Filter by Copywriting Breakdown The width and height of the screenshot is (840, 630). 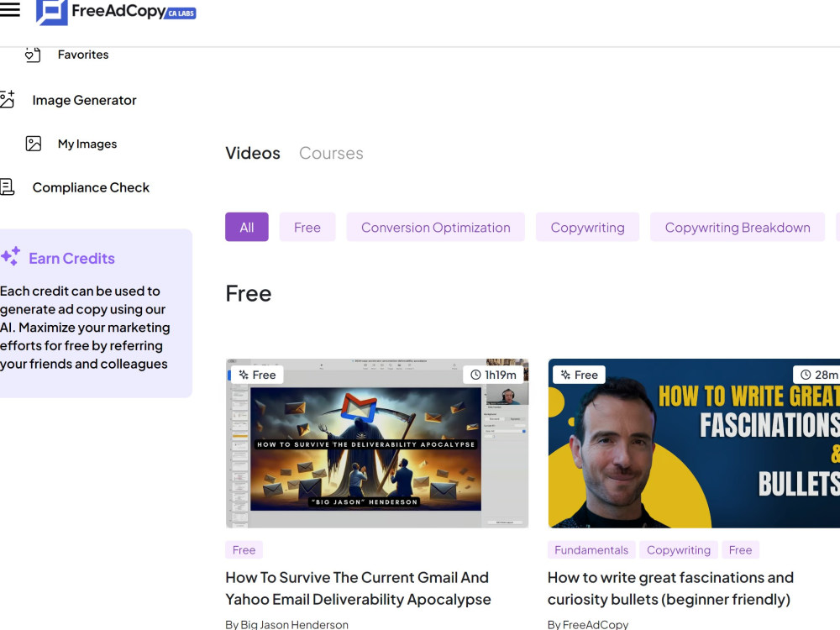click(x=738, y=227)
